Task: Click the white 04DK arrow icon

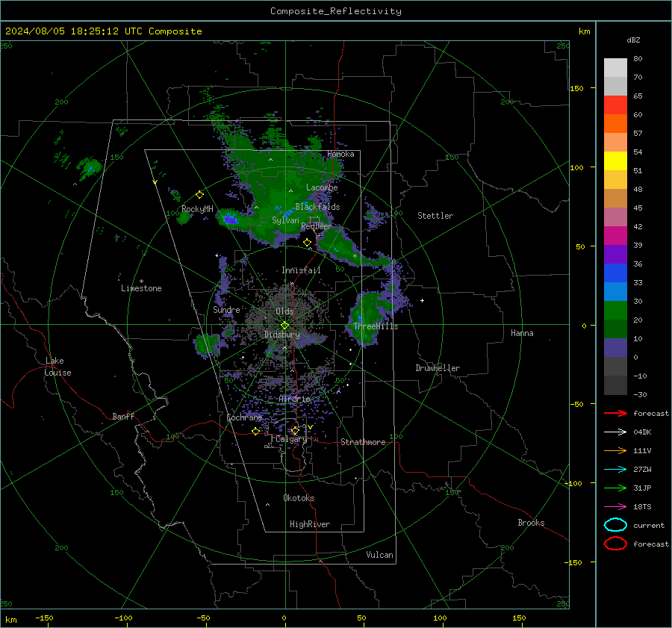Action: (615, 432)
